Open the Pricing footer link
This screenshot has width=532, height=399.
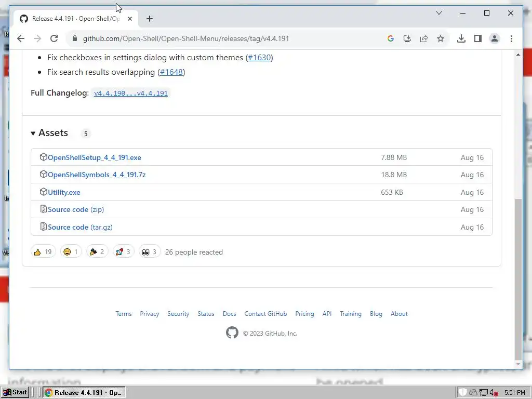(x=304, y=314)
